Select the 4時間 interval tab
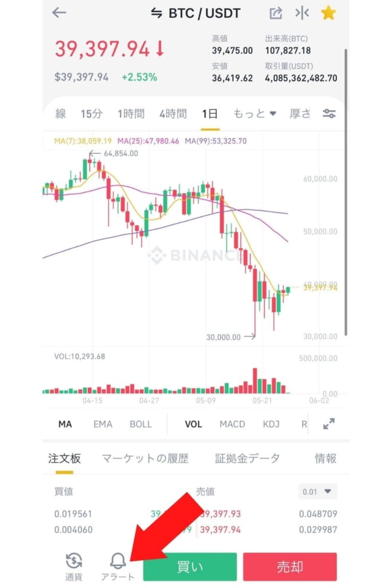The image size is (392, 588). pyautogui.click(x=173, y=114)
